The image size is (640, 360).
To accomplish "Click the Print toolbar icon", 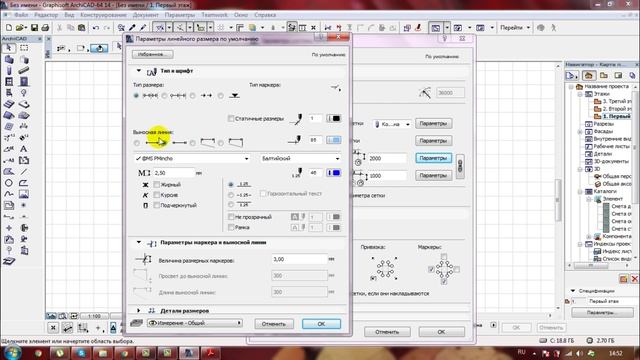I will [x=45, y=28].
